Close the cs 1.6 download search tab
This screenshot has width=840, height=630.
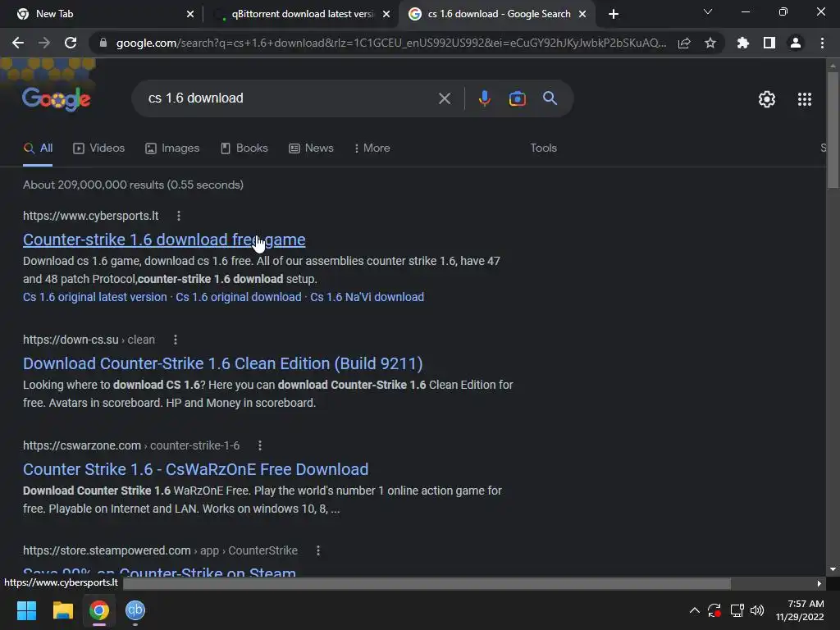click(x=582, y=14)
